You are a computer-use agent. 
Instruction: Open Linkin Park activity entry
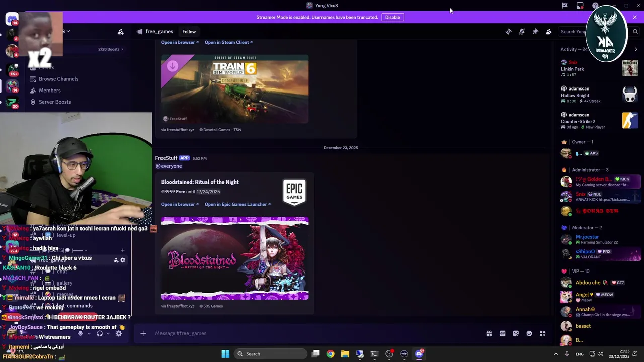[x=600, y=68]
